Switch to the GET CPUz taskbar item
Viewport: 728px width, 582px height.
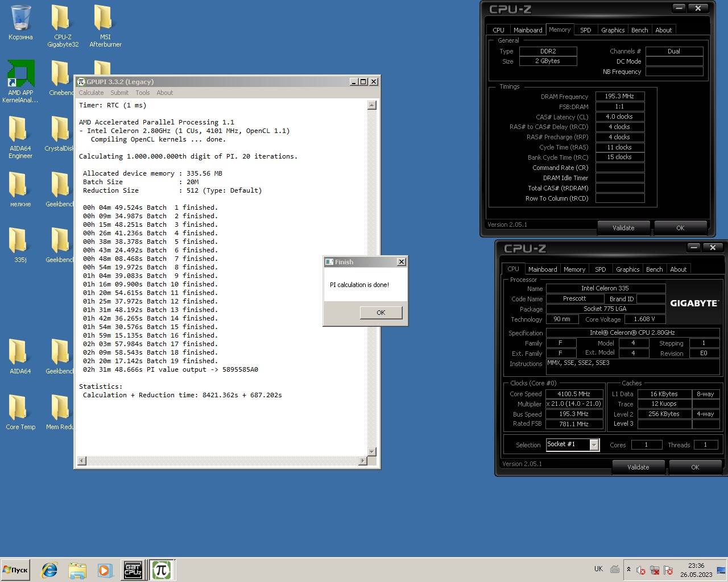point(133,570)
